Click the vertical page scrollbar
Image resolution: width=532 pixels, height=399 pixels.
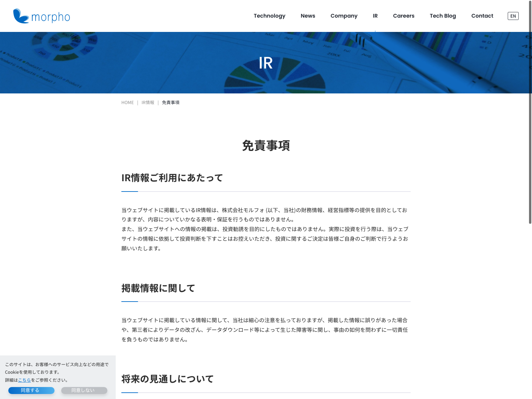[530, 113]
